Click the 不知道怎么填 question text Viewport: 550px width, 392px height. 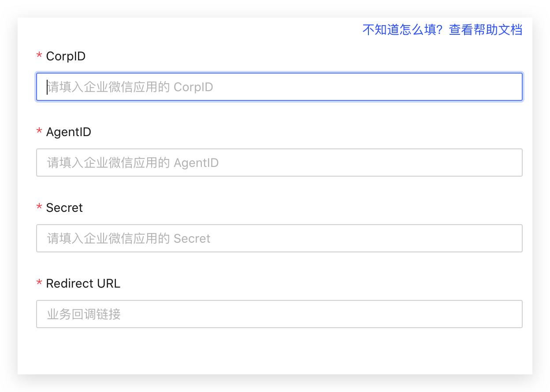tap(403, 30)
